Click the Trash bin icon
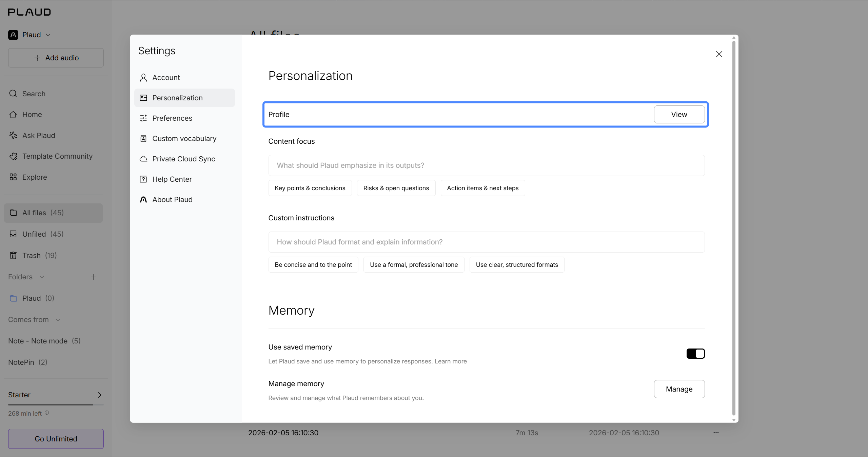 pos(13,256)
